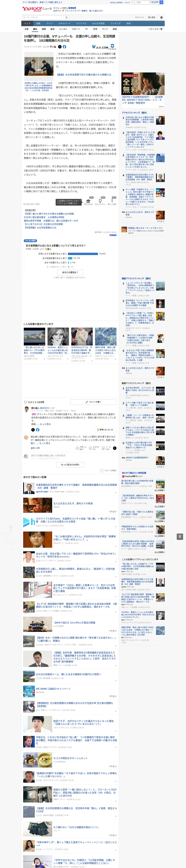
Task: Share expert comment on X icon
Action: (x=33, y=430)
